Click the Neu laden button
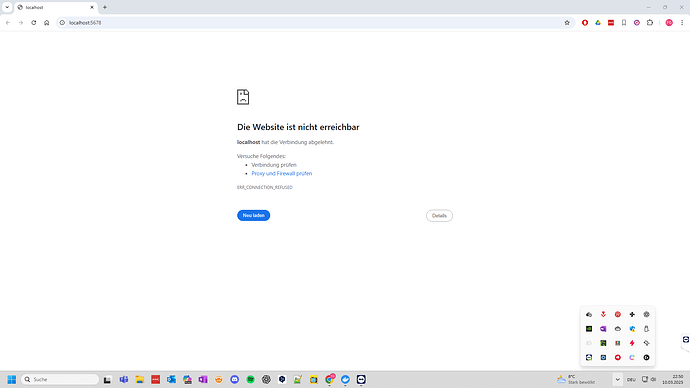 pyautogui.click(x=253, y=215)
